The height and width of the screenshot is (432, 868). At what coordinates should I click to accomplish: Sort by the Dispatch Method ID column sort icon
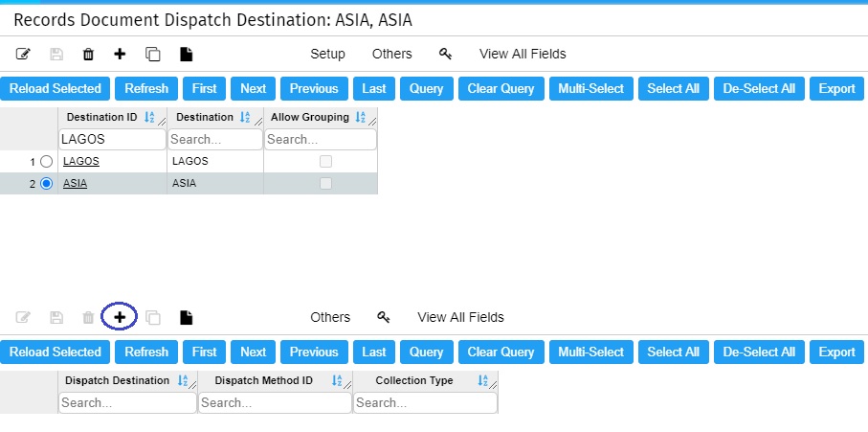pyautogui.click(x=337, y=380)
